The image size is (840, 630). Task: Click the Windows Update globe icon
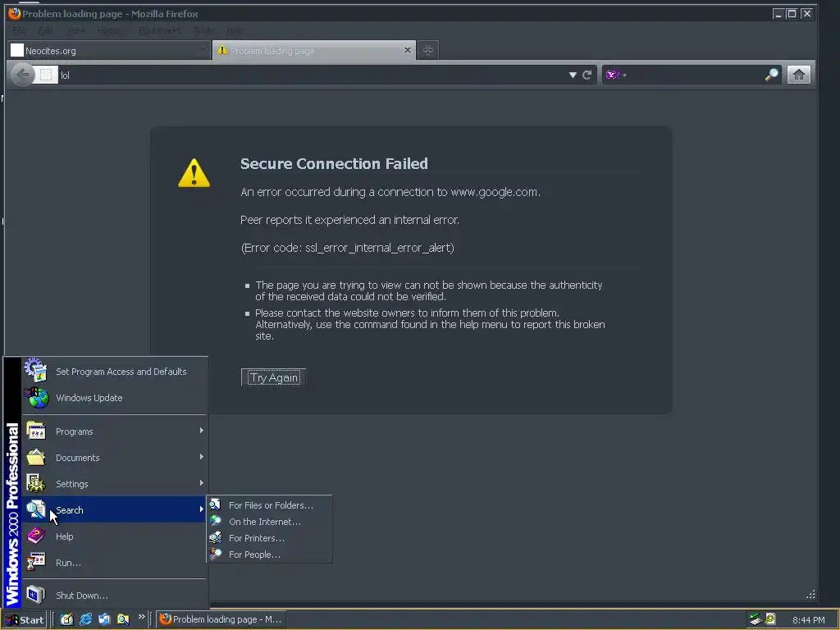37,398
